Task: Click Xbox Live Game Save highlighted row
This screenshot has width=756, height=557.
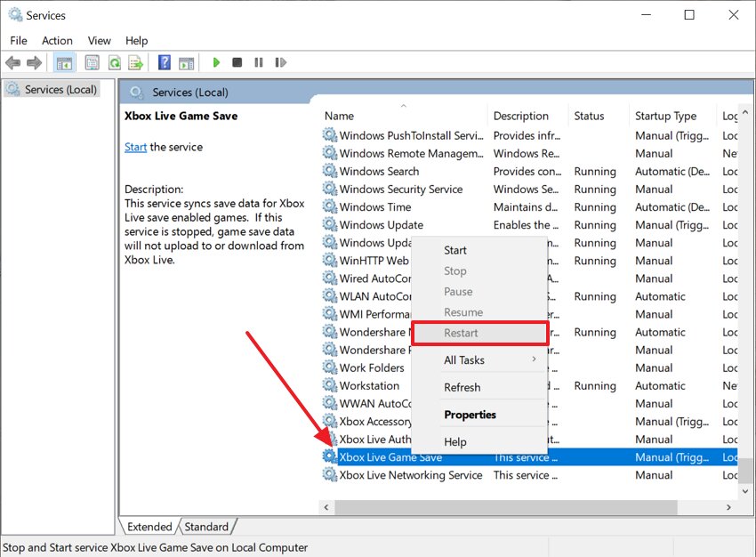Action: click(x=529, y=457)
